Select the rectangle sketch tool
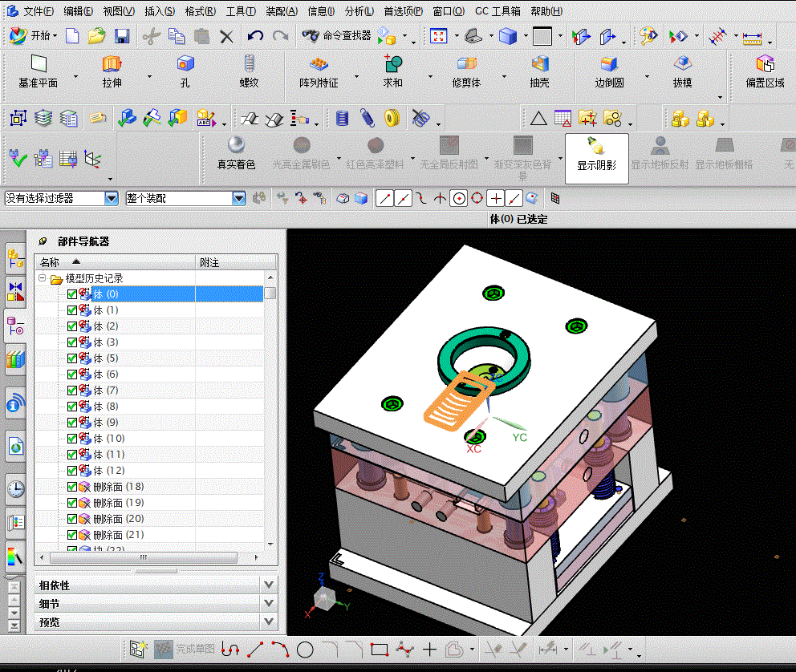The image size is (796, 672). click(380, 650)
